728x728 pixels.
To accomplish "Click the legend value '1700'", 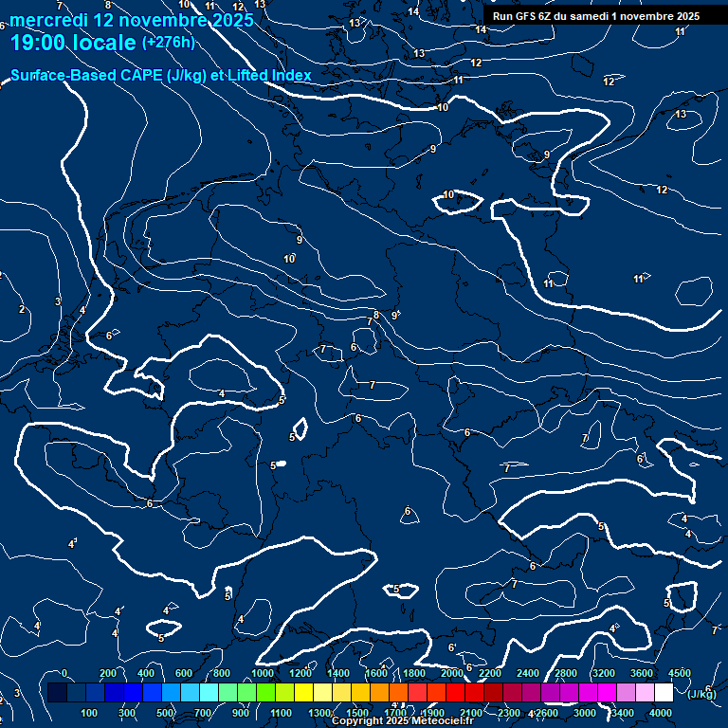I will tap(395, 713).
